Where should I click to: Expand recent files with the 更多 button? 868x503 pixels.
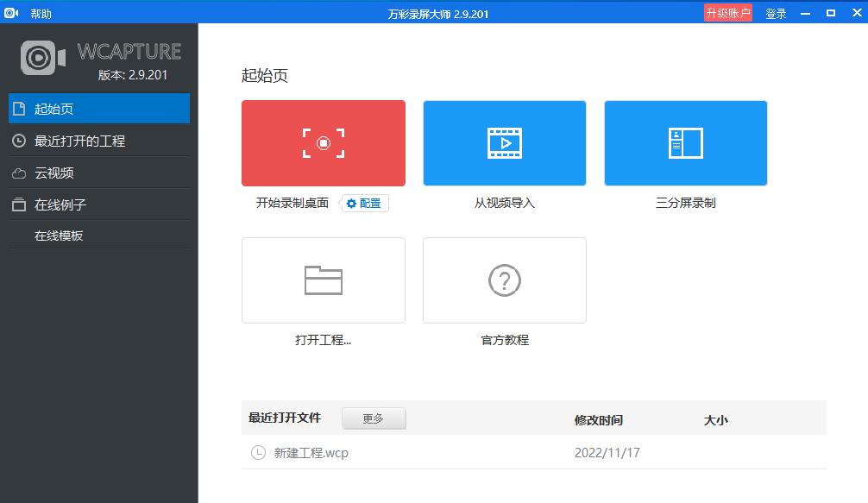point(374,418)
